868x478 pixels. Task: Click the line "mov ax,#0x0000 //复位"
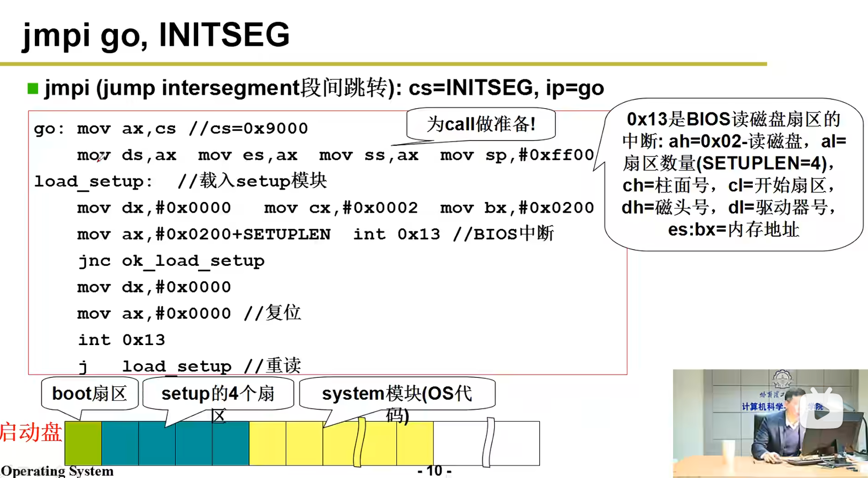click(189, 313)
